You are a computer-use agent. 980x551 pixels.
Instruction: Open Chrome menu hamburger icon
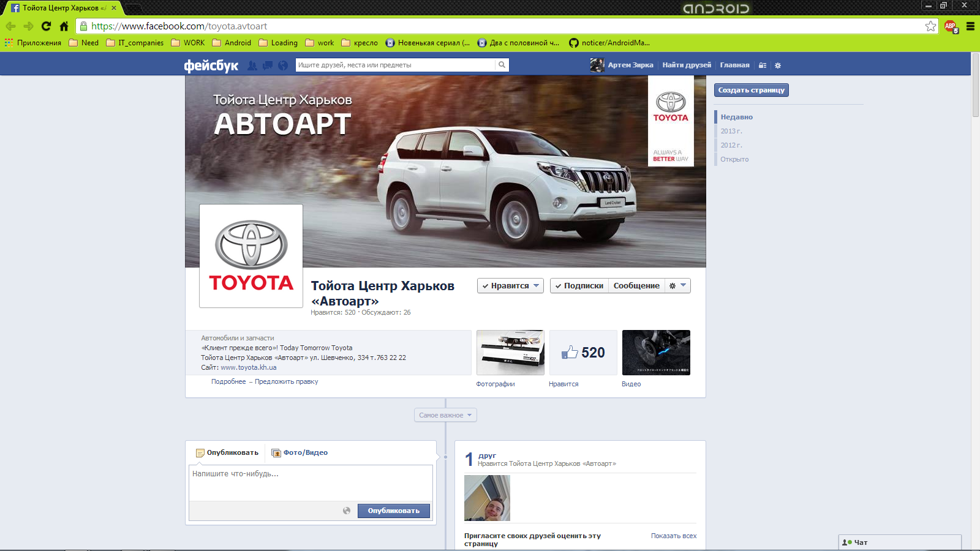(x=970, y=26)
